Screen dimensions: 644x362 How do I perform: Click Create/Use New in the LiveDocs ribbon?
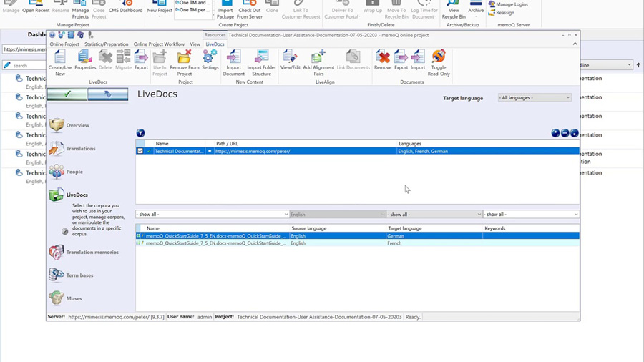coord(60,63)
